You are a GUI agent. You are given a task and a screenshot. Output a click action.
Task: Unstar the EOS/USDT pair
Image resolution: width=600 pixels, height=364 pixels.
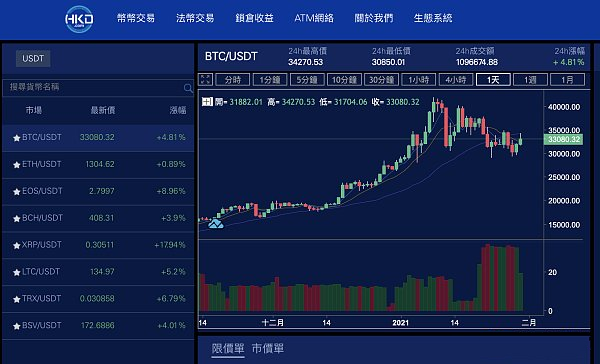(16, 192)
